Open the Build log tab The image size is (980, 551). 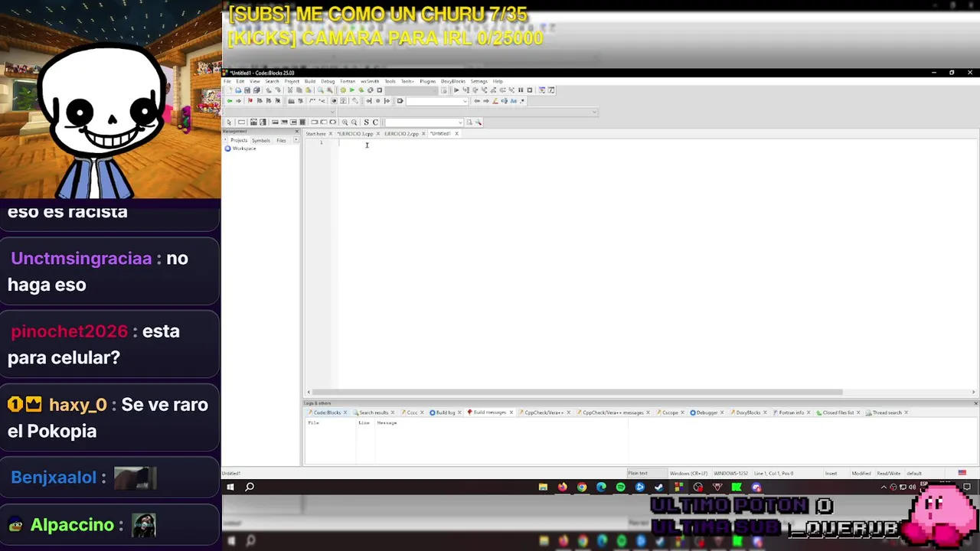[x=446, y=412]
